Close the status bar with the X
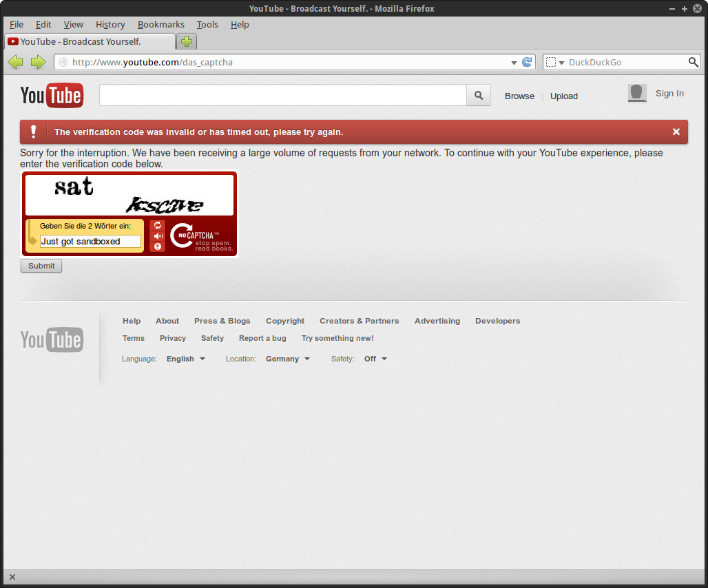Image resolution: width=708 pixels, height=588 pixels. (12, 577)
